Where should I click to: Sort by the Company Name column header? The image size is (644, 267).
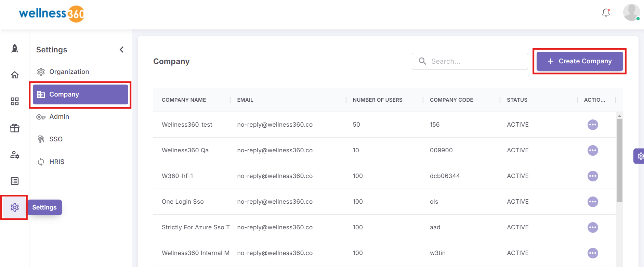184,100
